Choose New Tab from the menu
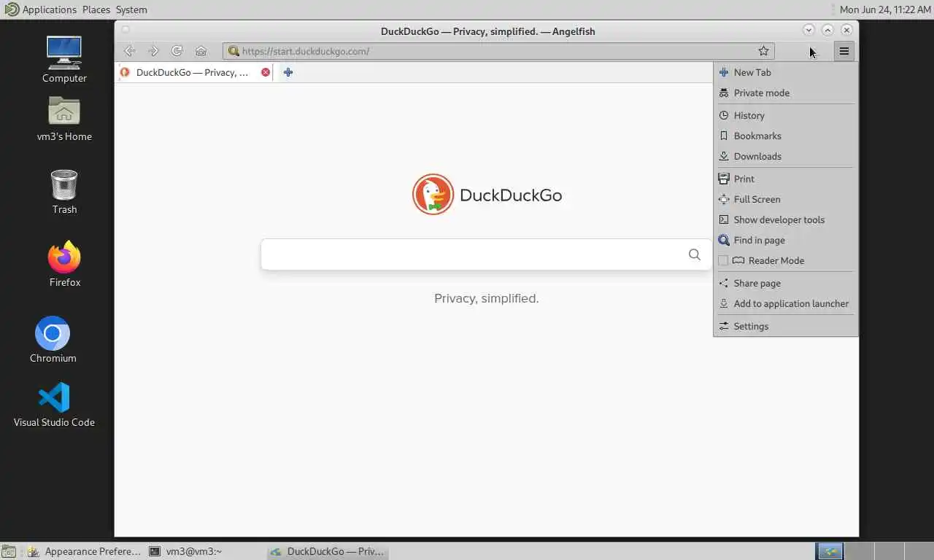The height and width of the screenshot is (560, 934). (x=785, y=72)
